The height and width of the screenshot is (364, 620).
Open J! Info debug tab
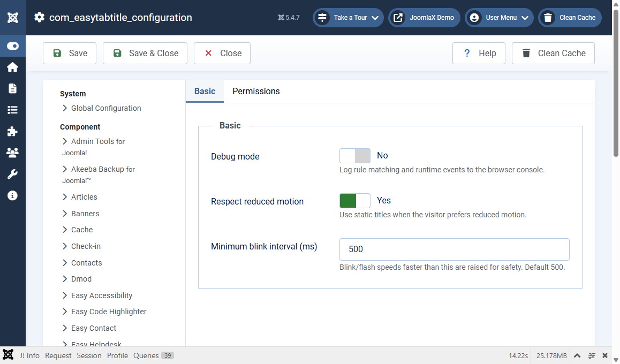(x=29, y=355)
